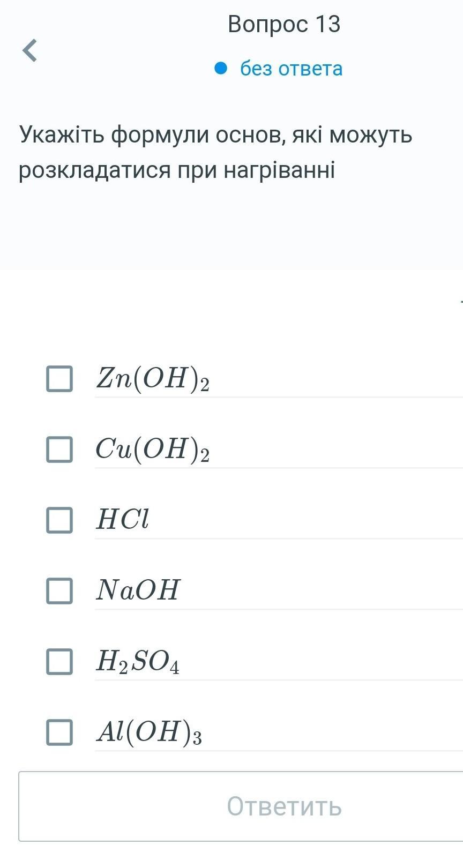Click the Cu(OH)₂ formula text
463x868 pixels.
coord(153,449)
